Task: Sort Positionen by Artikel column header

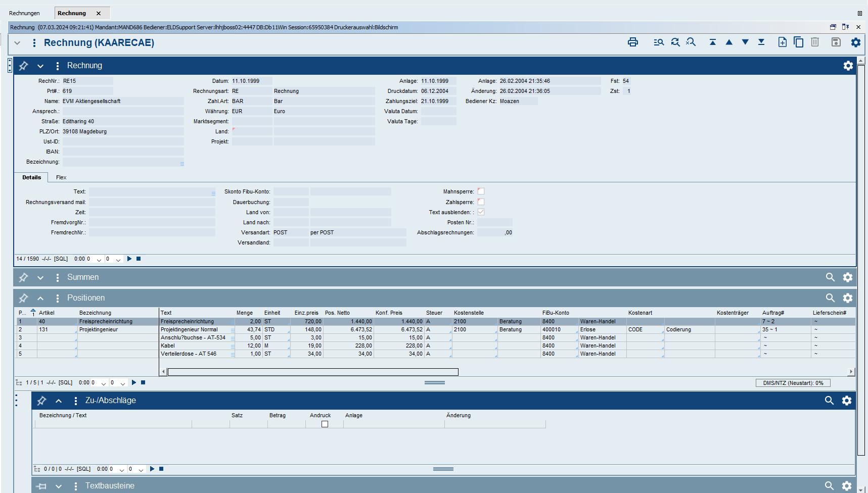Action: pyautogui.click(x=47, y=313)
